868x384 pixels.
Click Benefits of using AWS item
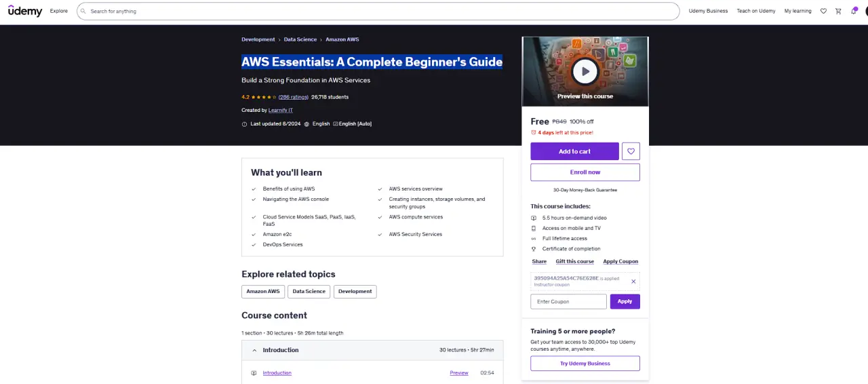(x=289, y=189)
